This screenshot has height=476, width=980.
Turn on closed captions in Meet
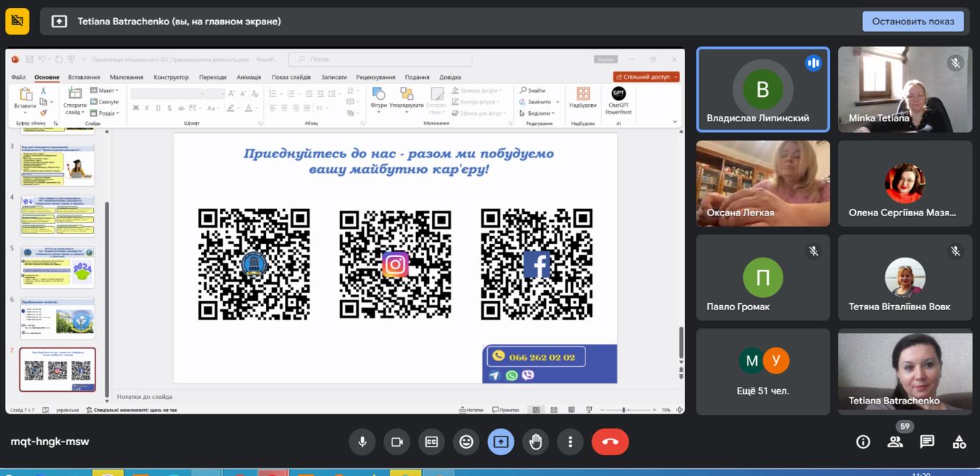(432, 442)
